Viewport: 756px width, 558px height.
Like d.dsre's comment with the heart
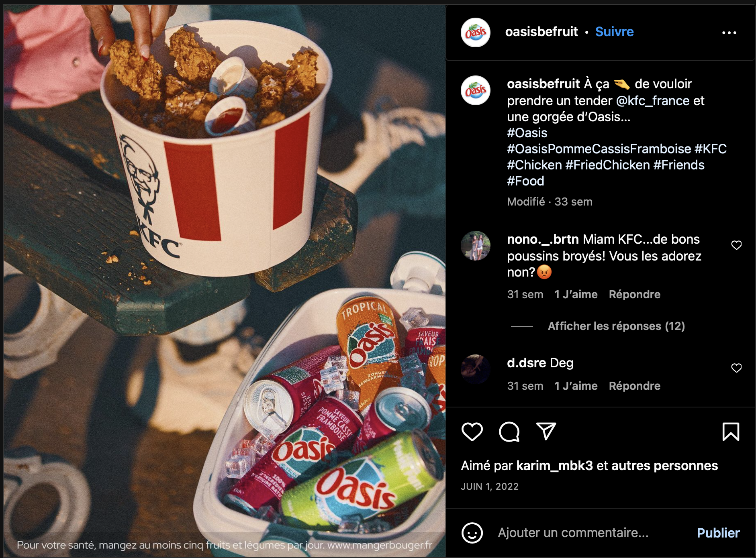coord(736,368)
